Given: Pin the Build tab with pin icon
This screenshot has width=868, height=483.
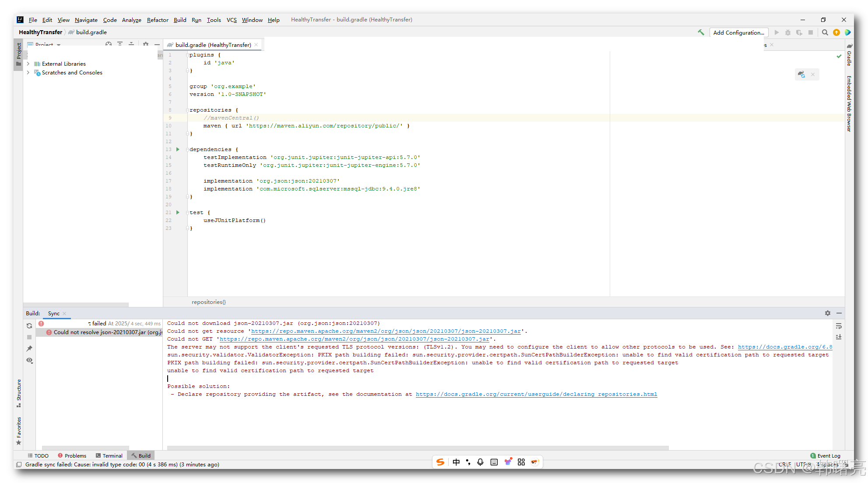Looking at the screenshot, I should pos(29,349).
